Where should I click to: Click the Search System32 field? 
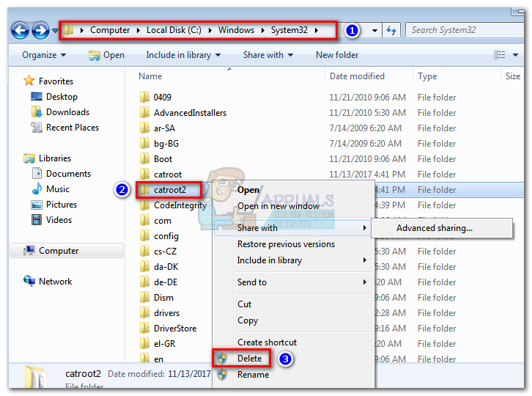(x=465, y=30)
